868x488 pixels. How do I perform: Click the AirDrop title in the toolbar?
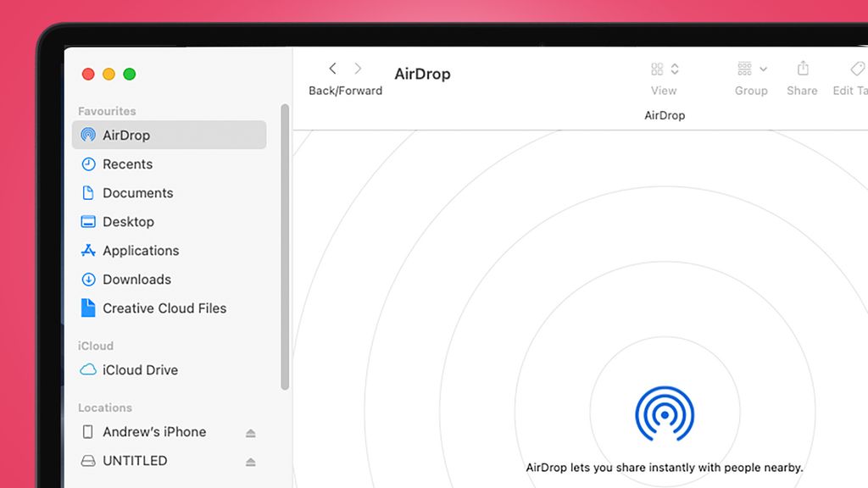click(x=422, y=74)
